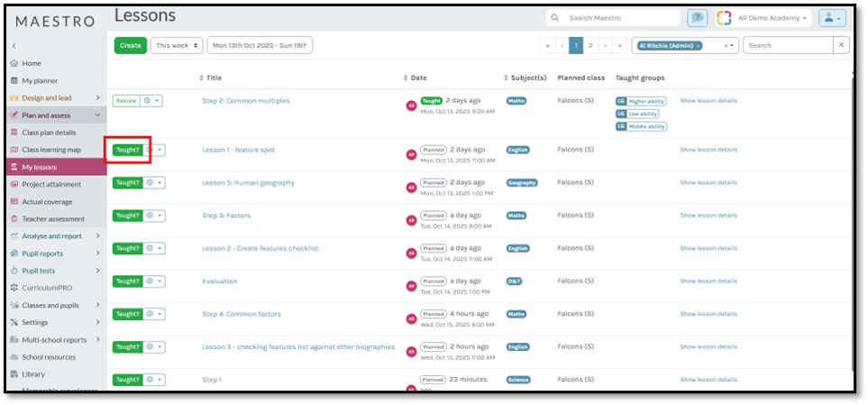Clear the search field with the X icon

coord(841,45)
